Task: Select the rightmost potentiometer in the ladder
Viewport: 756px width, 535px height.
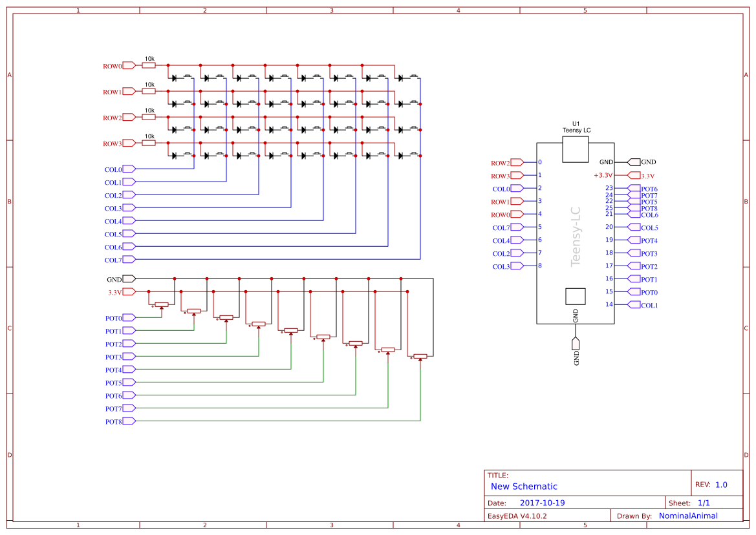Action: [x=419, y=355]
